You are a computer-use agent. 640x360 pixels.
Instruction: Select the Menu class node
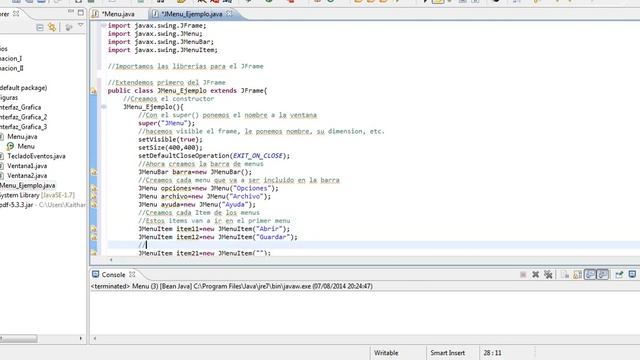click(26, 146)
